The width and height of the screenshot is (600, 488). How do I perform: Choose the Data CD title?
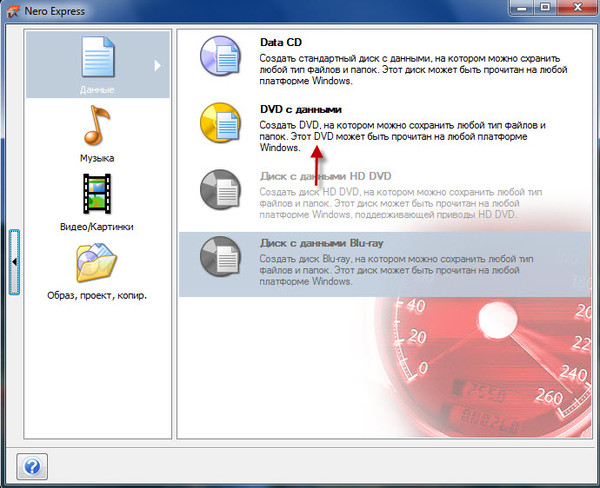[x=281, y=42]
